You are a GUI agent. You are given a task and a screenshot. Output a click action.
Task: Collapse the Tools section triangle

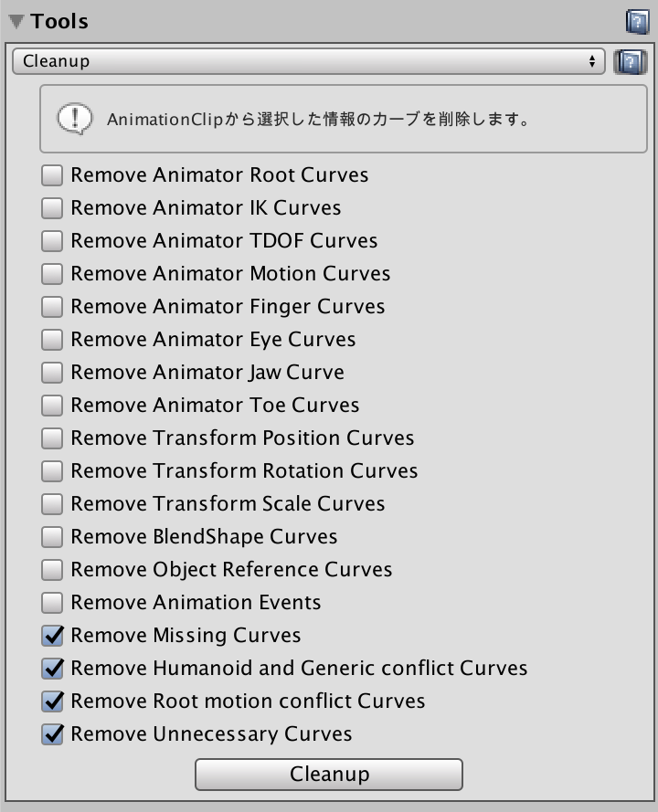point(16,22)
